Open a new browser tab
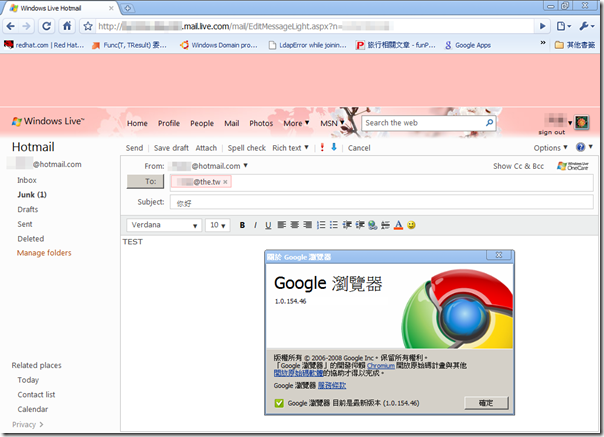The height and width of the screenshot is (437, 604). pos(127,8)
